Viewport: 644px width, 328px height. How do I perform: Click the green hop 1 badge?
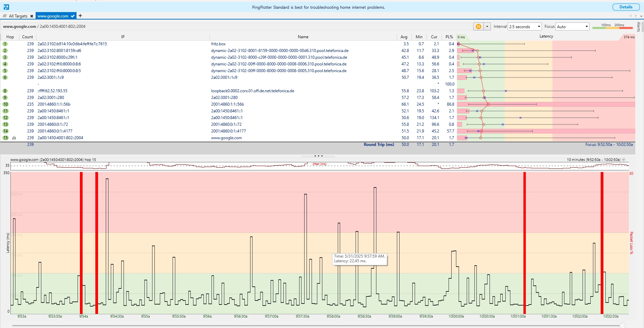pos(5,44)
